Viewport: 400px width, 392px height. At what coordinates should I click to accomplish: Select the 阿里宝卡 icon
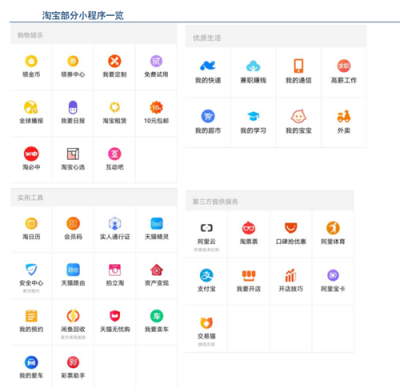pyautogui.click(x=333, y=275)
